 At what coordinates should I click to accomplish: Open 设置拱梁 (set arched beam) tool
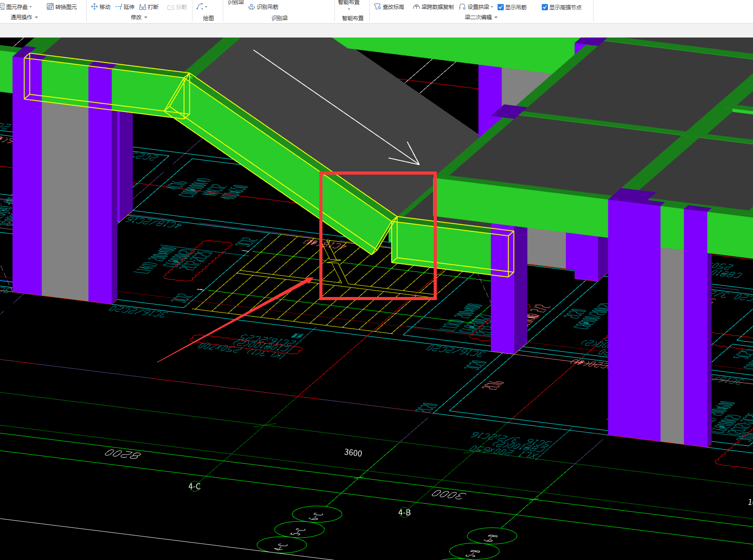click(474, 7)
